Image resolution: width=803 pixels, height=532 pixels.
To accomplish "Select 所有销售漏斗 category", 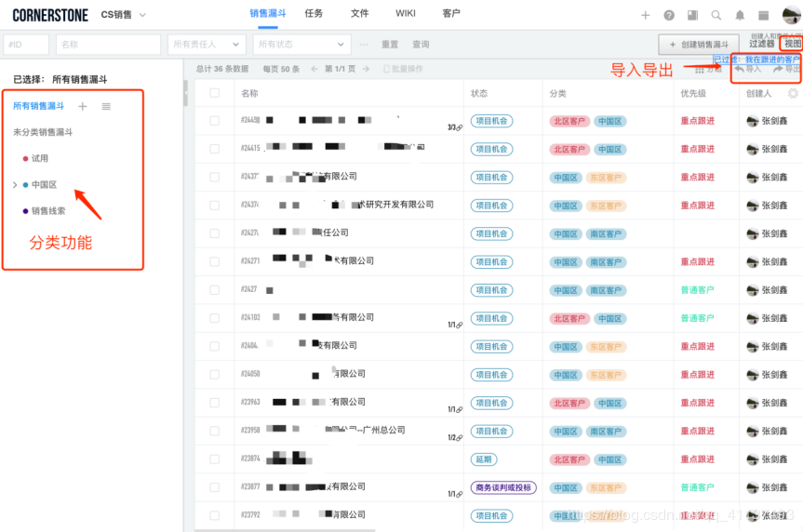I will coord(38,106).
